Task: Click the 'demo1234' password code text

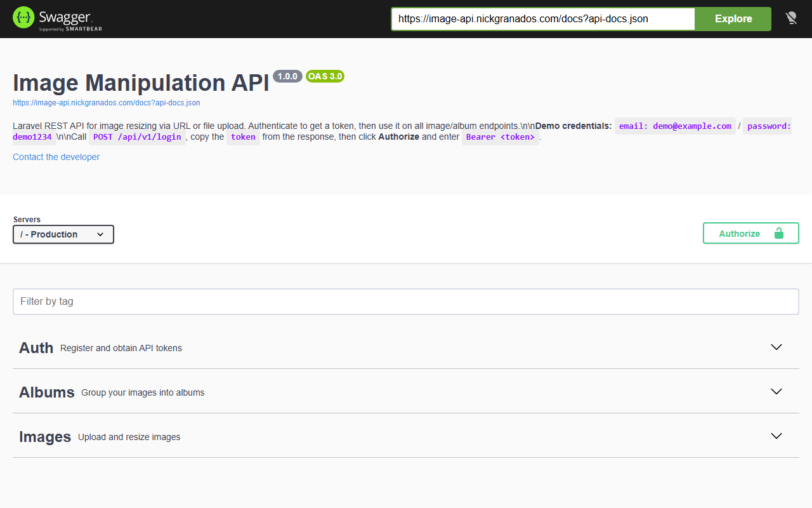Action: tap(32, 137)
